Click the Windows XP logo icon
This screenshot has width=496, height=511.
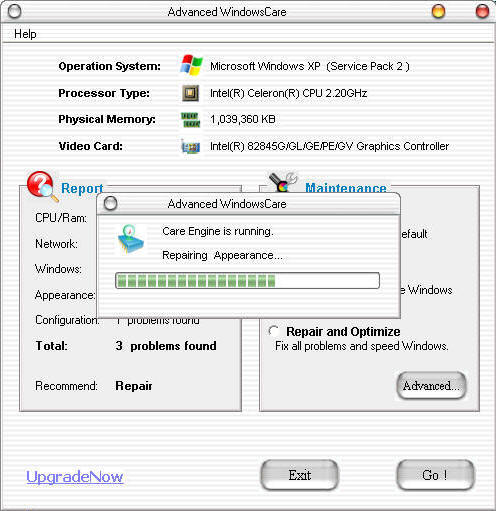click(x=191, y=65)
